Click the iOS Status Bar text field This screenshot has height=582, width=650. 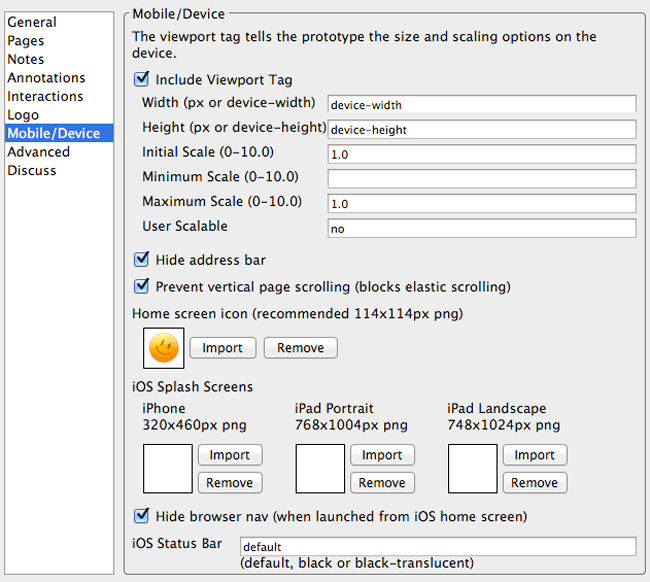coord(438,547)
